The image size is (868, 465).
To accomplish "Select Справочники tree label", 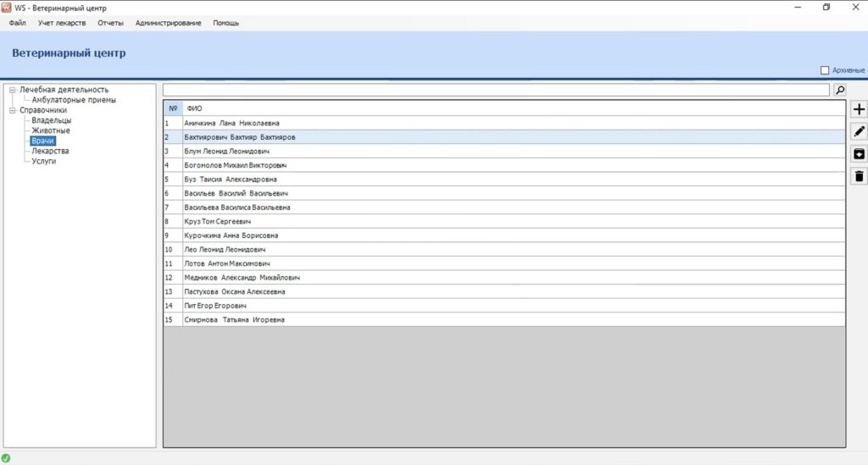I will click(43, 110).
